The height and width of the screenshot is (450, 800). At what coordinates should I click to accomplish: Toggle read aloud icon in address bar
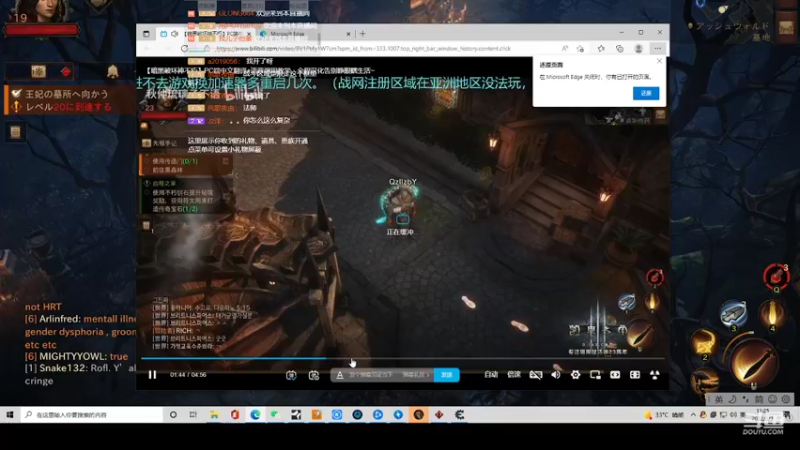click(565, 48)
